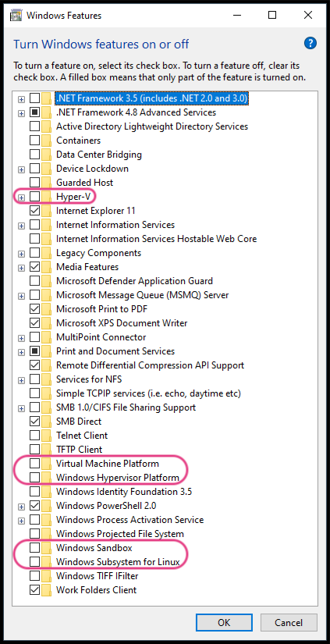
Task: Select the Windows Hypervisor Platform item
Action: tap(117, 478)
